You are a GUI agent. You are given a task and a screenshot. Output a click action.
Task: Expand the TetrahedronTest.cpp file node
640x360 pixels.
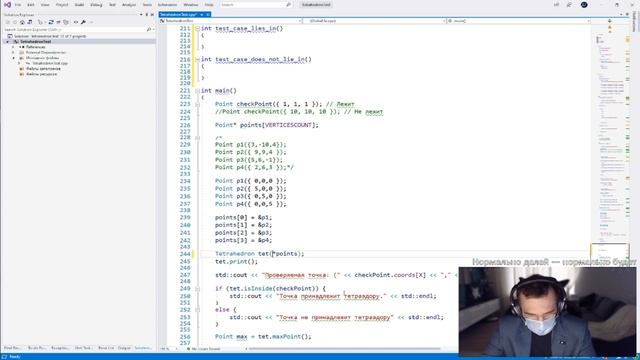pyautogui.click(x=19, y=63)
